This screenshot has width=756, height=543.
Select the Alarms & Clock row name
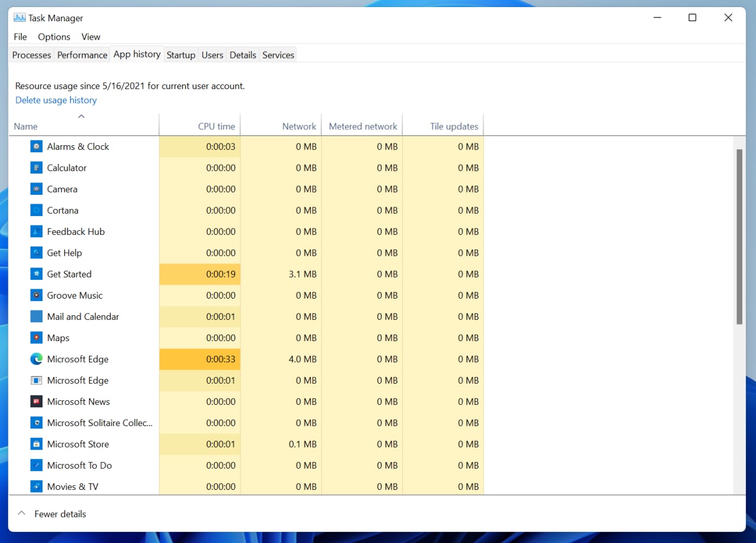tap(78, 146)
